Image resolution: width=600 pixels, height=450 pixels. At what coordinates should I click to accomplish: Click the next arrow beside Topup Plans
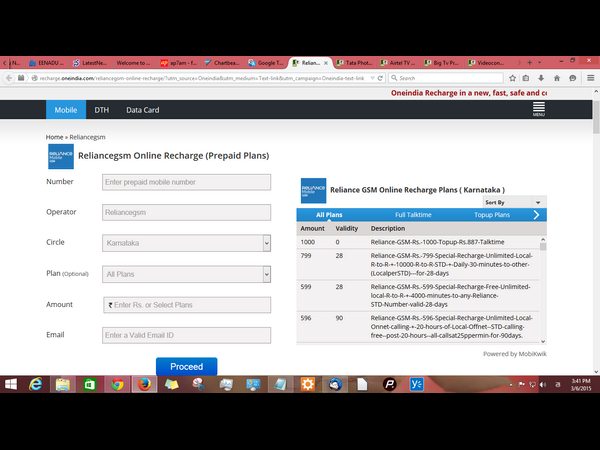point(536,215)
